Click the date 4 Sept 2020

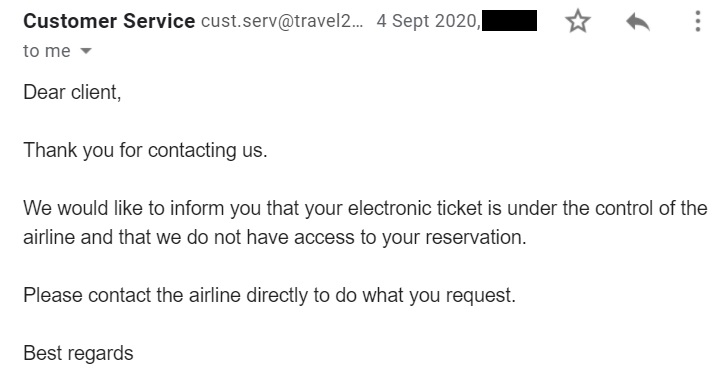(x=428, y=21)
